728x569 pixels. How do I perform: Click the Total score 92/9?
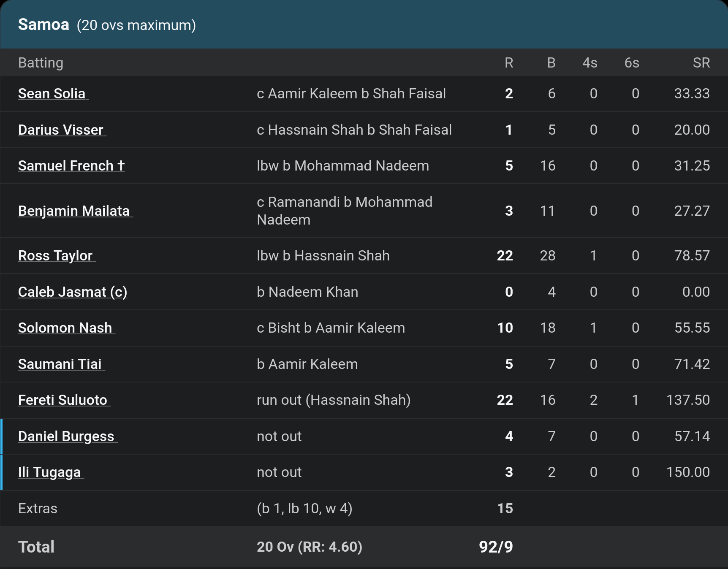coord(496,547)
